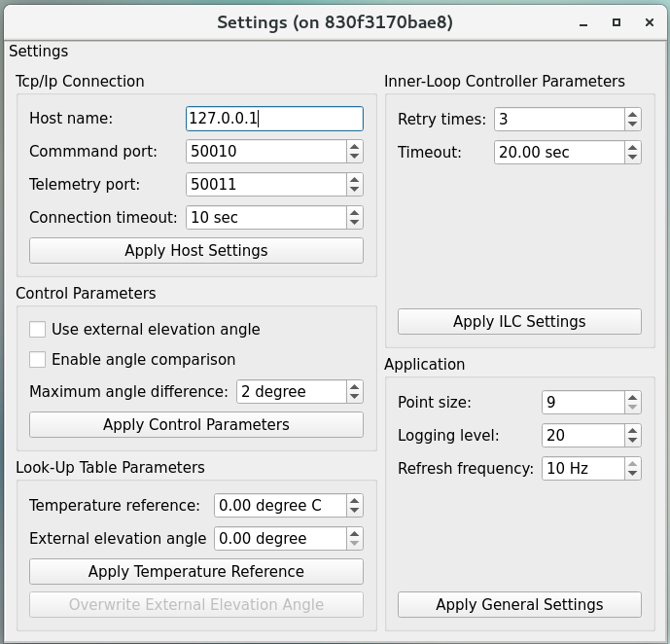Toggle Enable angle comparison checkbox
Viewport: 670px width, 644px height.
tap(38, 360)
